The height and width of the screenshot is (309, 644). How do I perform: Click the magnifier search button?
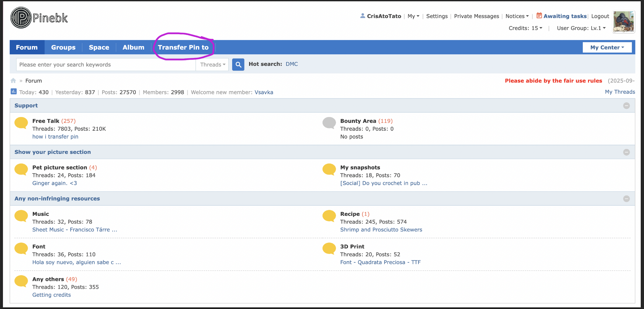pos(238,65)
